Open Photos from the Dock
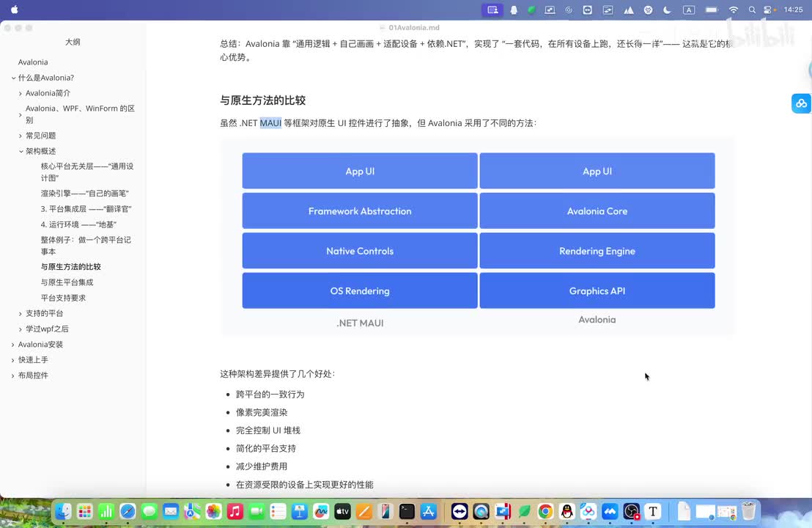Screen dimensions: 812x528 click(x=213, y=512)
